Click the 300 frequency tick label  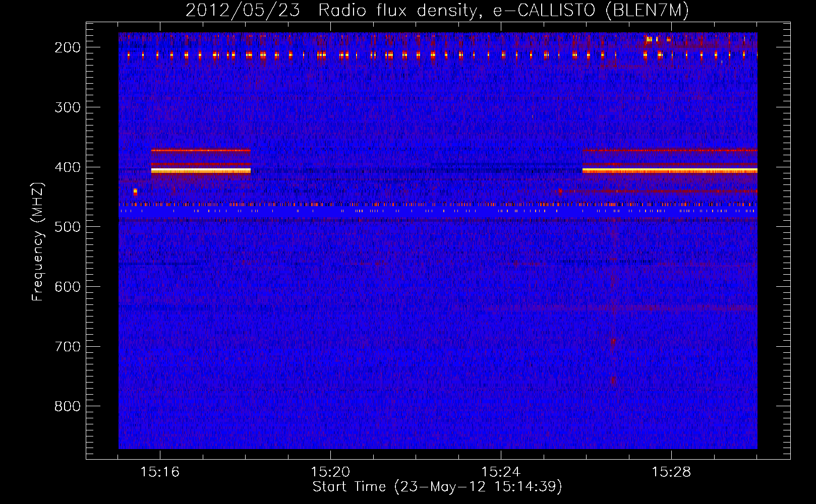pyautogui.click(x=68, y=107)
